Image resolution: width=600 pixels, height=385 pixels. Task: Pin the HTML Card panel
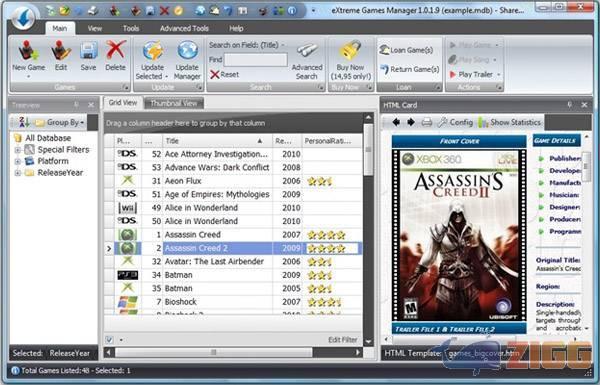(x=569, y=104)
